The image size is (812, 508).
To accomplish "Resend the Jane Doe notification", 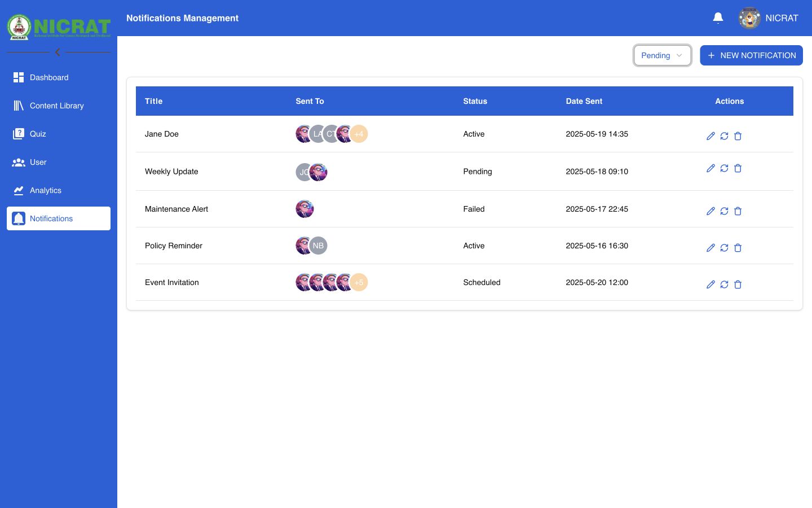I will pyautogui.click(x=724, y=136).
